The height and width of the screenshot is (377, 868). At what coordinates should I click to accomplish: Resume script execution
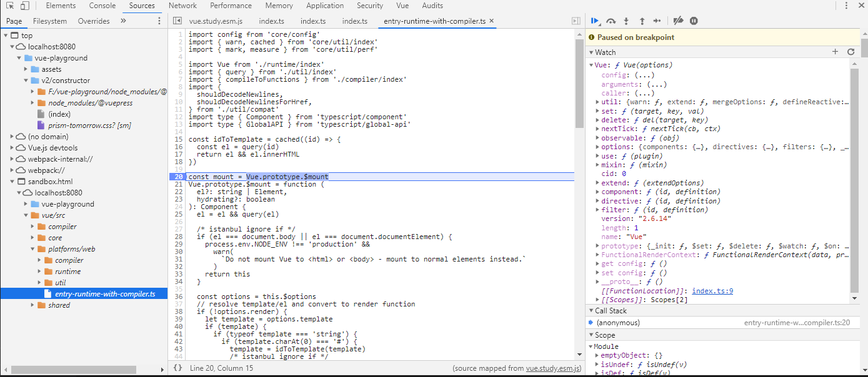pos(595,21)
